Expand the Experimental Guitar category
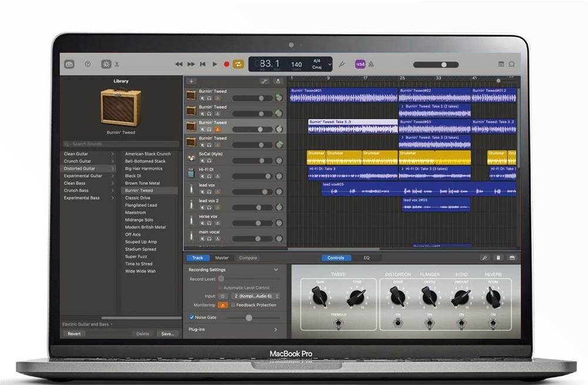 112,176
